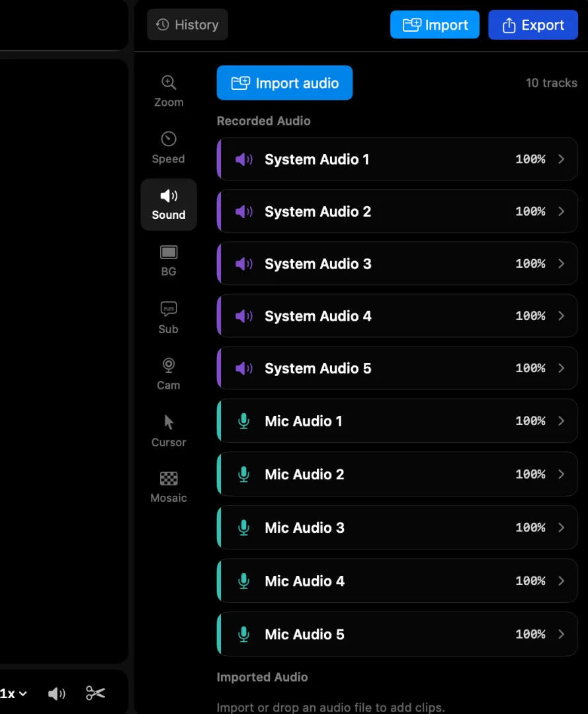Expand Mic Audio 1 with its chevron
588x714 pixels.
tap(561, 421)
